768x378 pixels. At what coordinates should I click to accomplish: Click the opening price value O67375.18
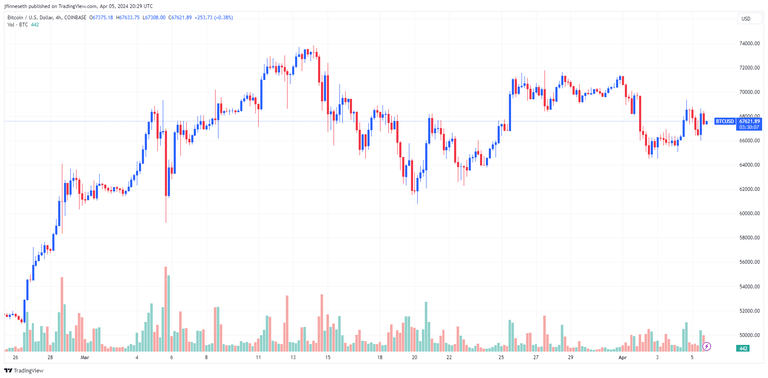[x=101, y=18]
